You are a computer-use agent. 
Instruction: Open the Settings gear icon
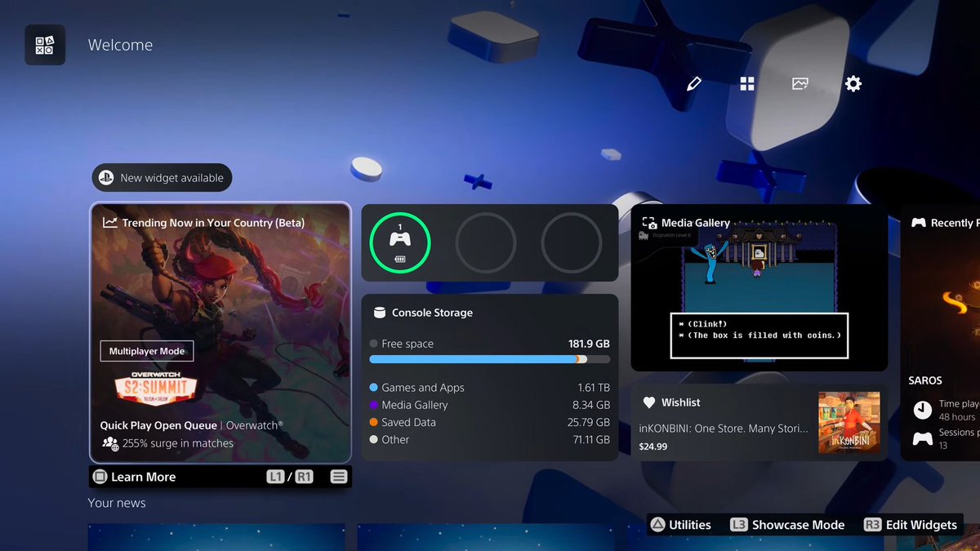coord(853,83)
